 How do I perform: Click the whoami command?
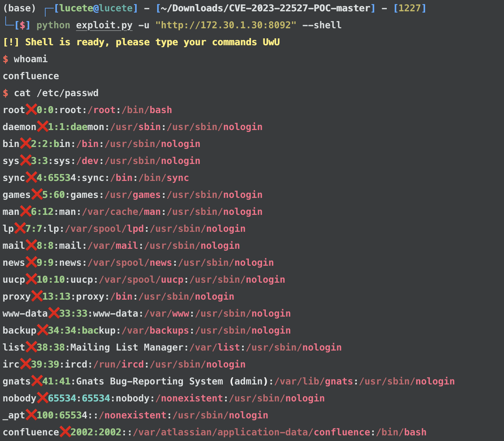point(31,59)
